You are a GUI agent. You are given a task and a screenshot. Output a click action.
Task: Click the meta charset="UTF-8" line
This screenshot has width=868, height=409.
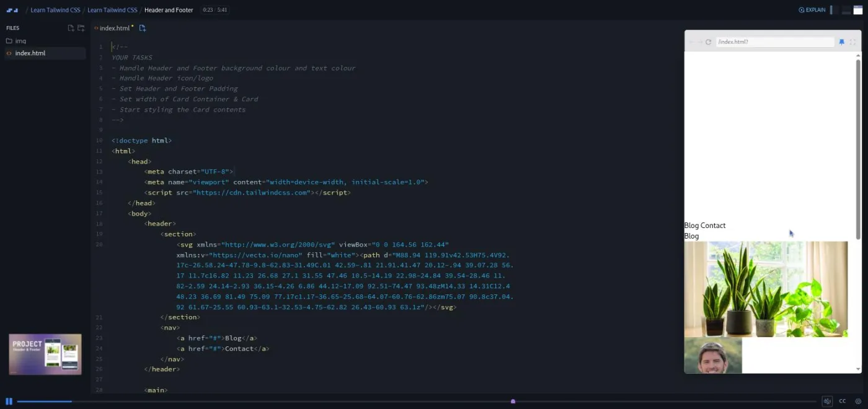(x=189, y=172)
